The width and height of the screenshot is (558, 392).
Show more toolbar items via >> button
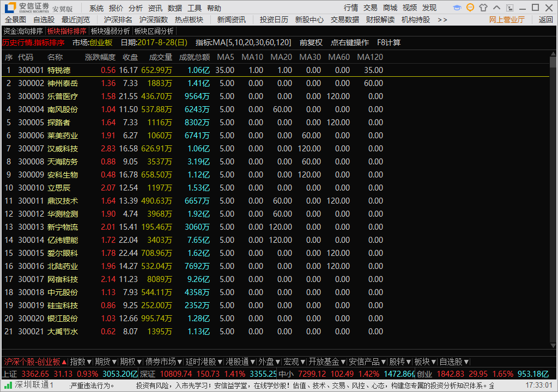pyautogui.click(x=442, y=20)
